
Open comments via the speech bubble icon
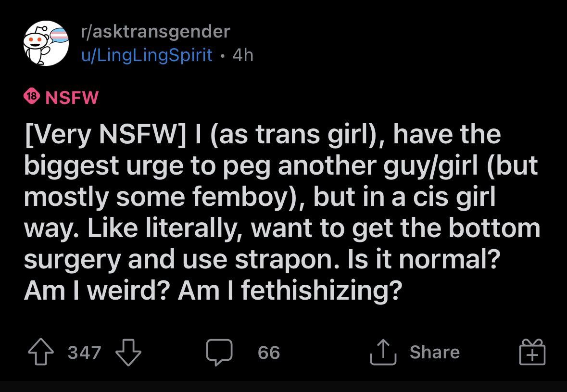click(219, 352)
